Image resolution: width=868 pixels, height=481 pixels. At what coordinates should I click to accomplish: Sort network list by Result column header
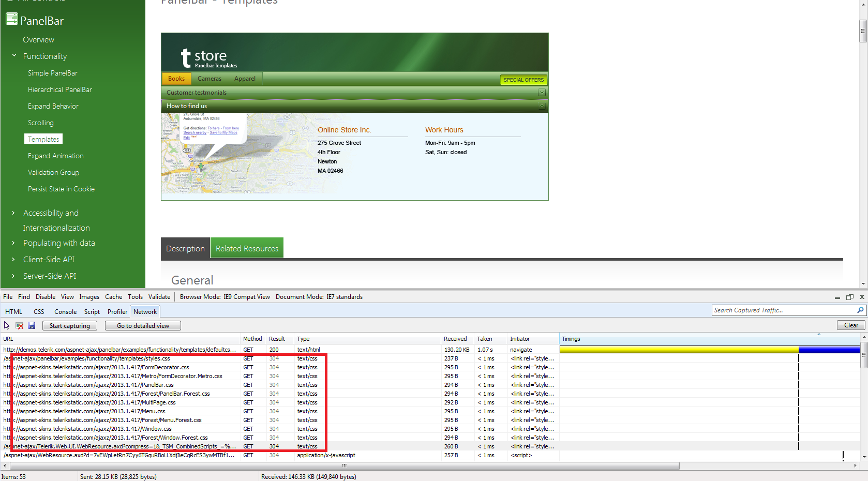280,339
